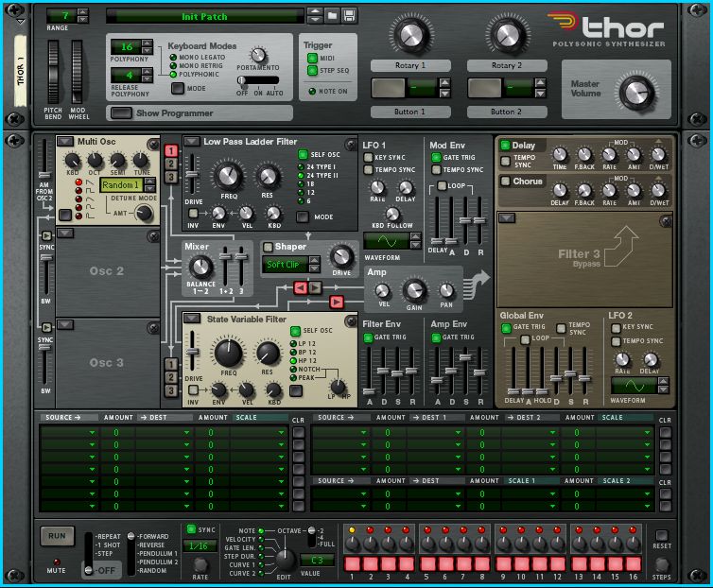Toggle MIDI trigger button
713x588 pixels.
pos(312,59)
